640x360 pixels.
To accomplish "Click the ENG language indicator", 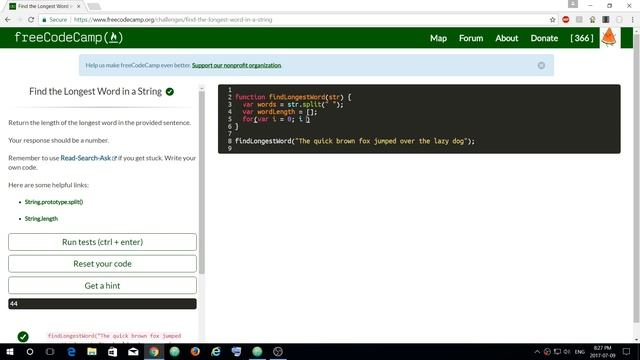I will coord(580,351).
